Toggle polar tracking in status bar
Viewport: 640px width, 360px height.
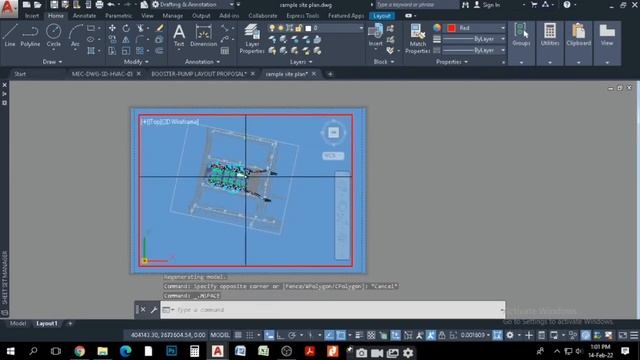[x=292, y=335]
